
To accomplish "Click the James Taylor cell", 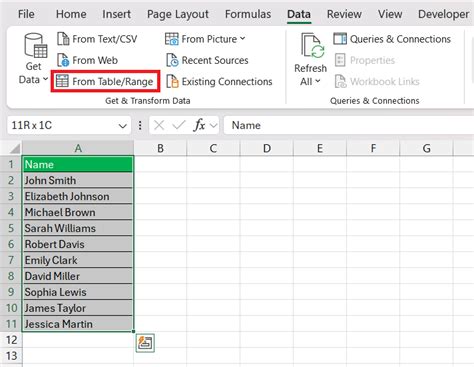I will point(78,308).
